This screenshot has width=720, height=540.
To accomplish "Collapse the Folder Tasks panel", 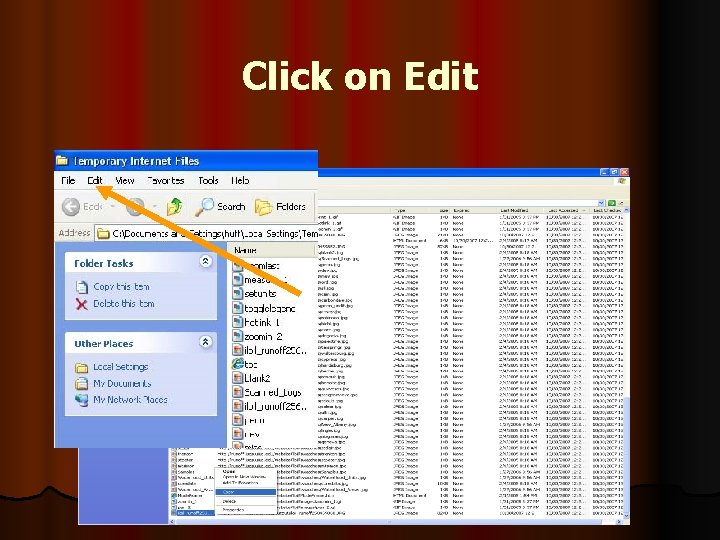I will [x=206, y=261].
